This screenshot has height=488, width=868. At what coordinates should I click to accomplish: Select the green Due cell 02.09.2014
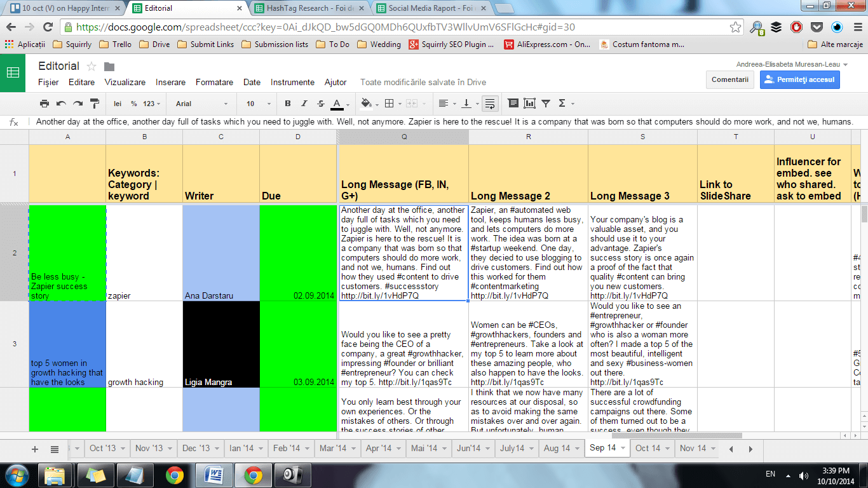298,253
